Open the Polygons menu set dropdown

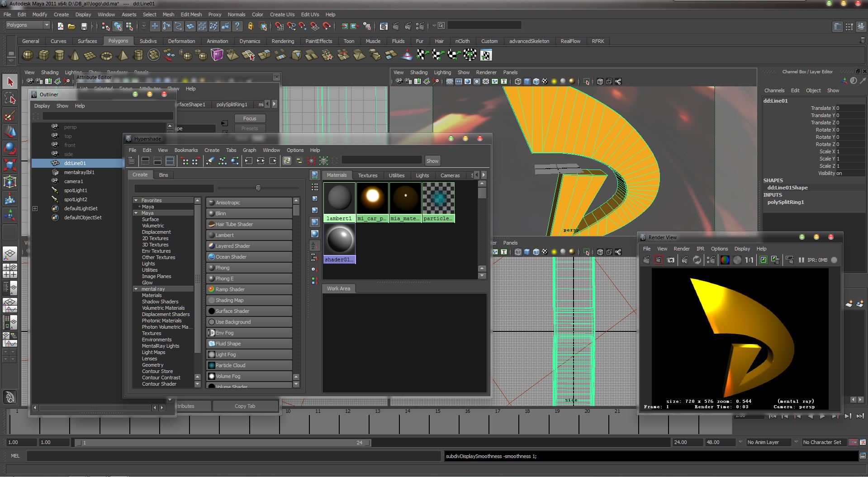[27, 25]
